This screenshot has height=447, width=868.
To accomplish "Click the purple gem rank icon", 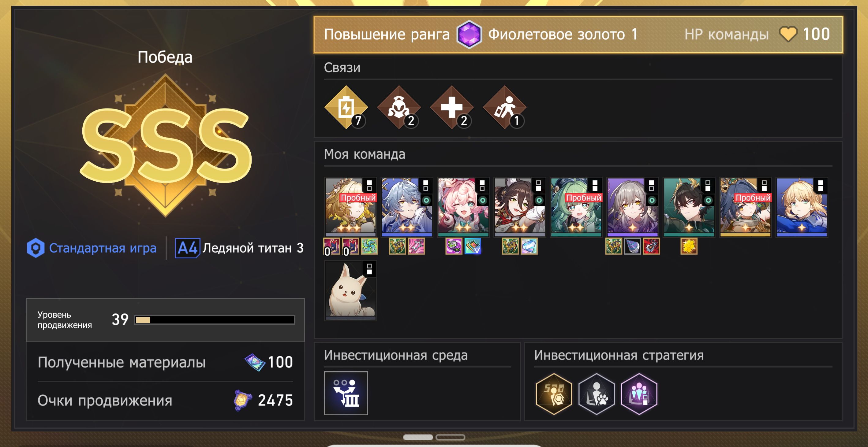I will (x=469, y=34).
